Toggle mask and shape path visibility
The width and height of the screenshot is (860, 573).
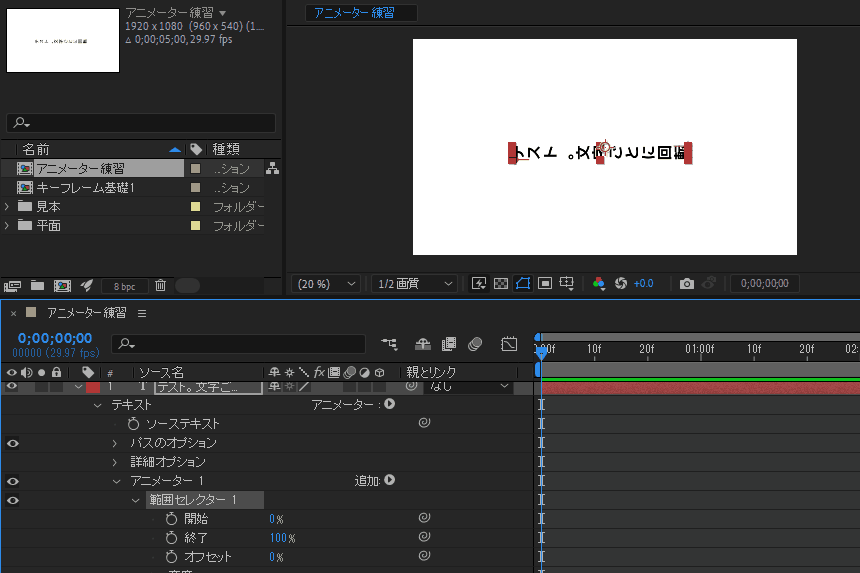coord(523,283)
